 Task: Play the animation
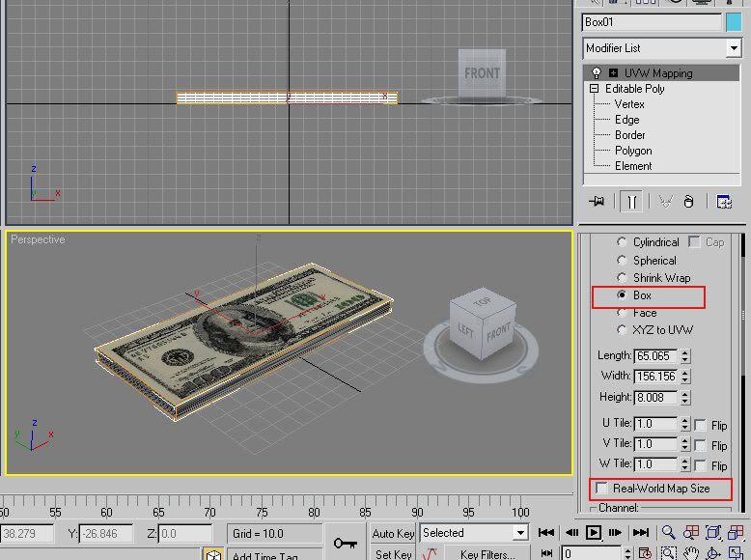tap(594, 532)
